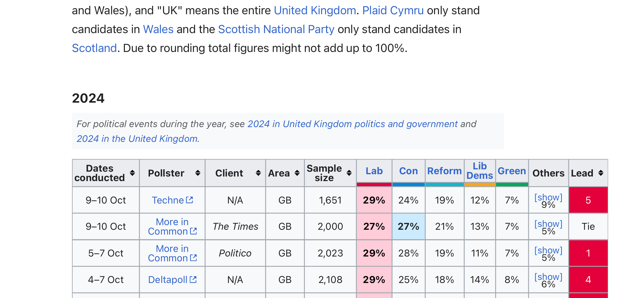Open the Lab party column header link
Screen dimensions: 644x298
[374, 171]
